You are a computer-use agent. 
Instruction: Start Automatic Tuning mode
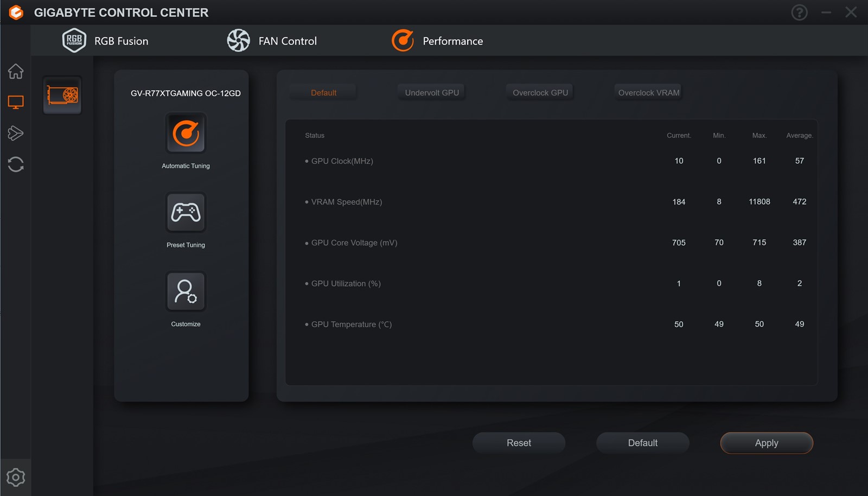click(x=186, y=133)
